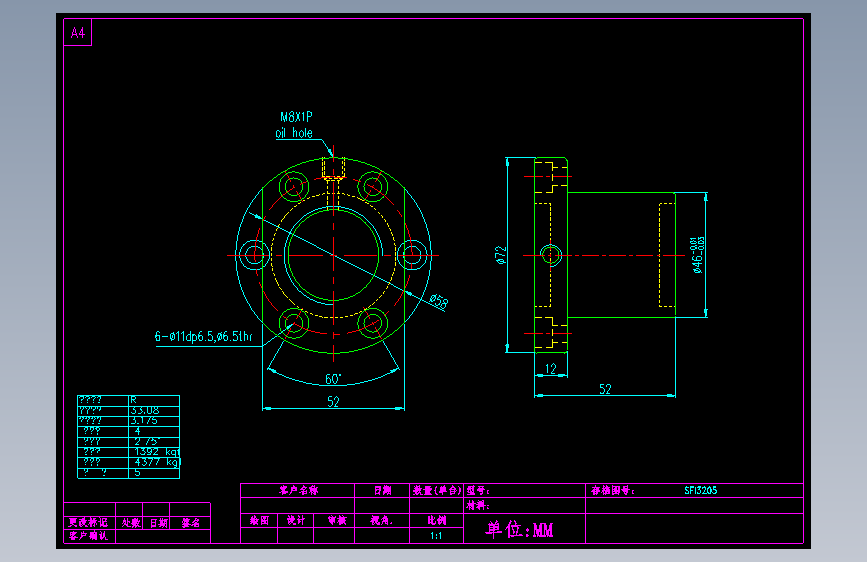The image size is (867, 562).
Task: Select the ø72 flange diameter dimension
Action: 500,255
